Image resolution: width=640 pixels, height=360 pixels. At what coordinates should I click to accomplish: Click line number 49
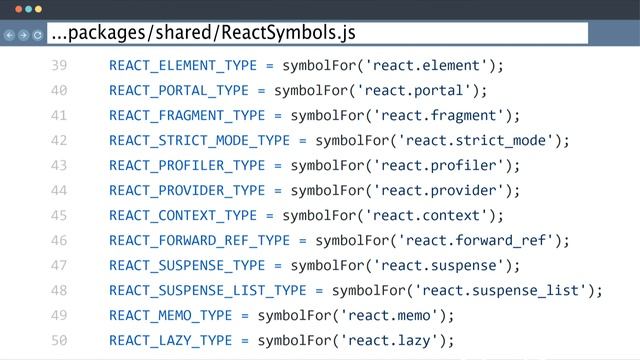59,316
